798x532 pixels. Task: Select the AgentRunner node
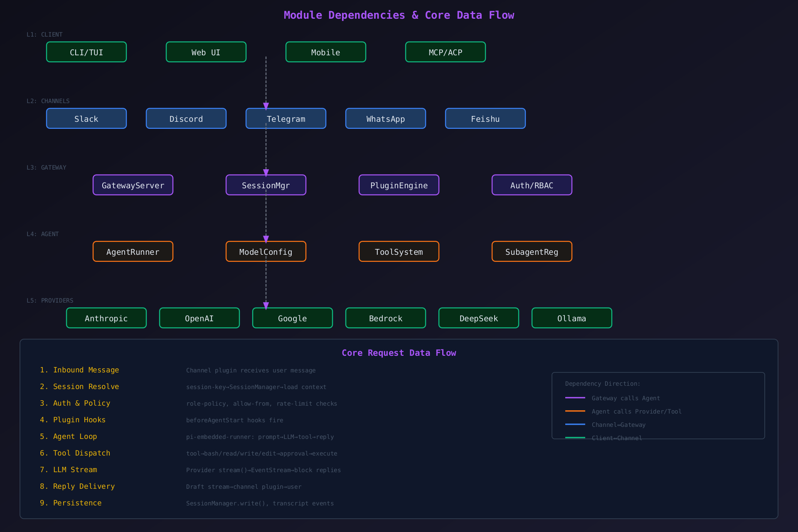click(x=133, y=251)
